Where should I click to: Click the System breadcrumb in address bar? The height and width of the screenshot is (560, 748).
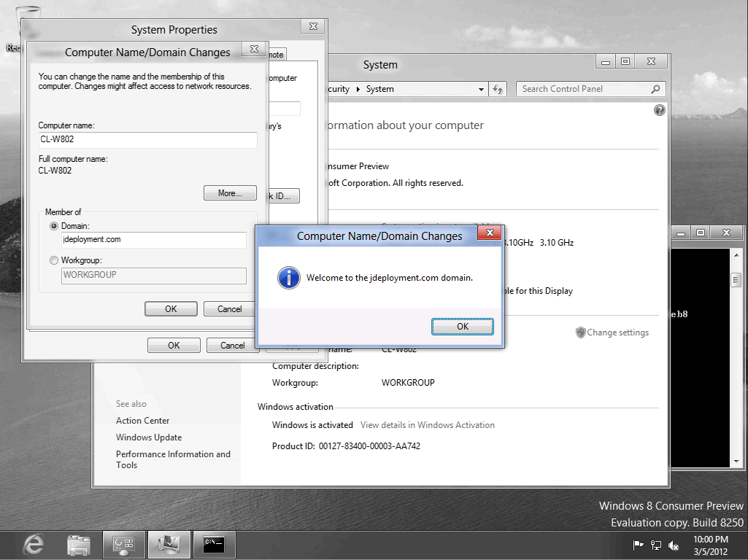(x=379, y=89)
